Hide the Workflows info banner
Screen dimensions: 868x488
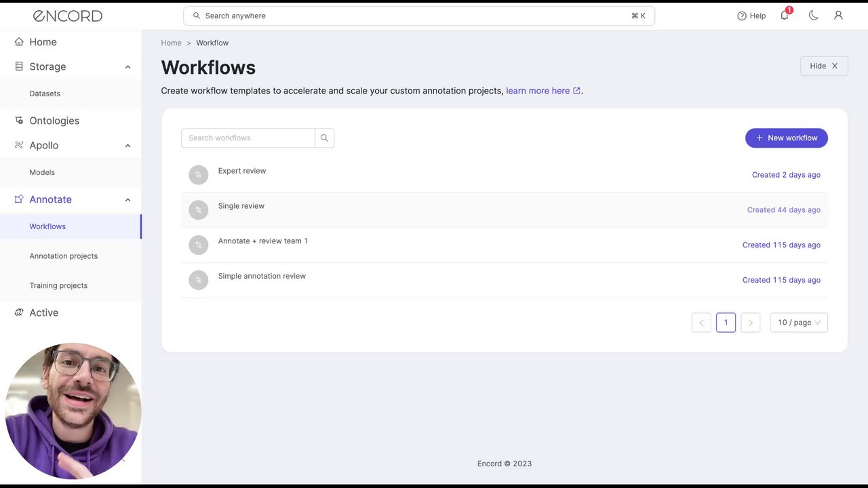coord(824,66)
